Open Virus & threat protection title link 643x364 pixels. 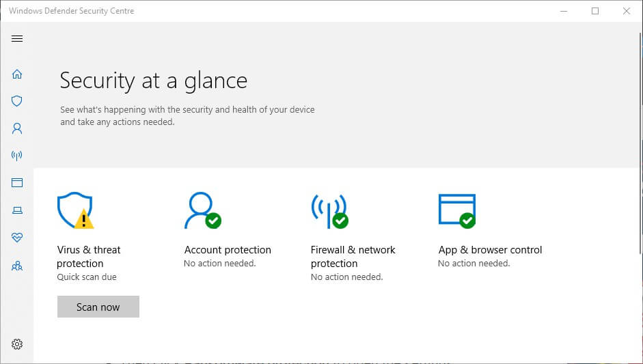tap(89, 257)
